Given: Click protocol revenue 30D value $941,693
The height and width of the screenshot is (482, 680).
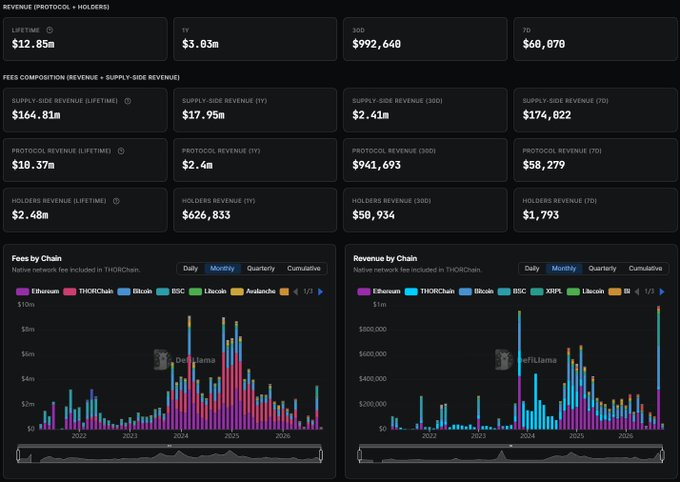Looking at the screenshot, I should [376, 165].
